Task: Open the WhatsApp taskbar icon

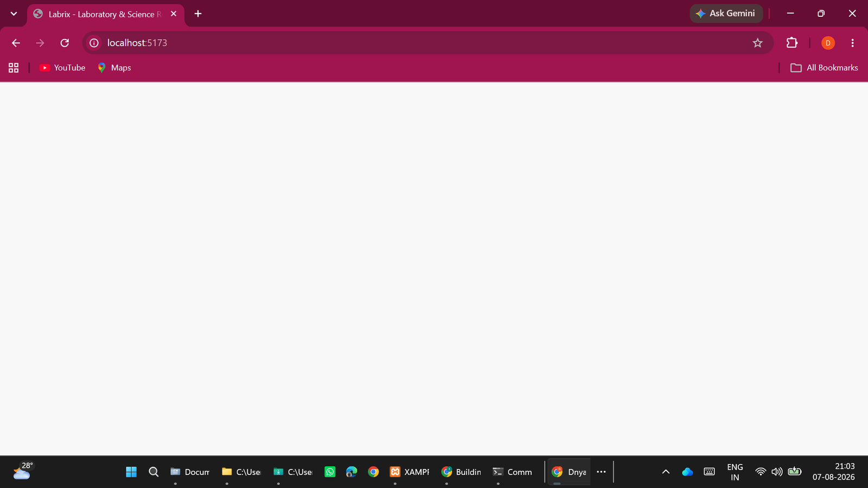Action: [330, 472]
